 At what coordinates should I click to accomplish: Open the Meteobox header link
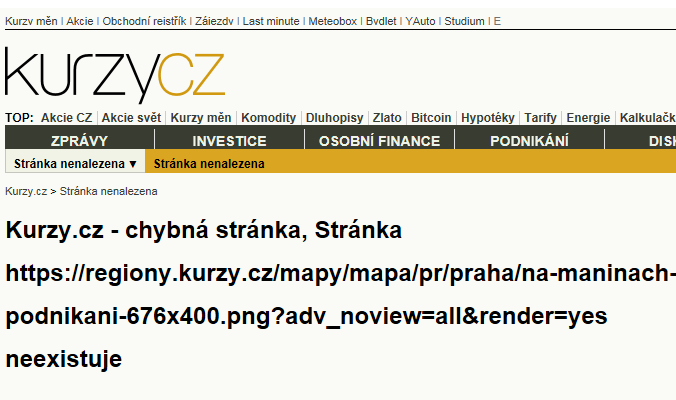[x=332, y=21]
